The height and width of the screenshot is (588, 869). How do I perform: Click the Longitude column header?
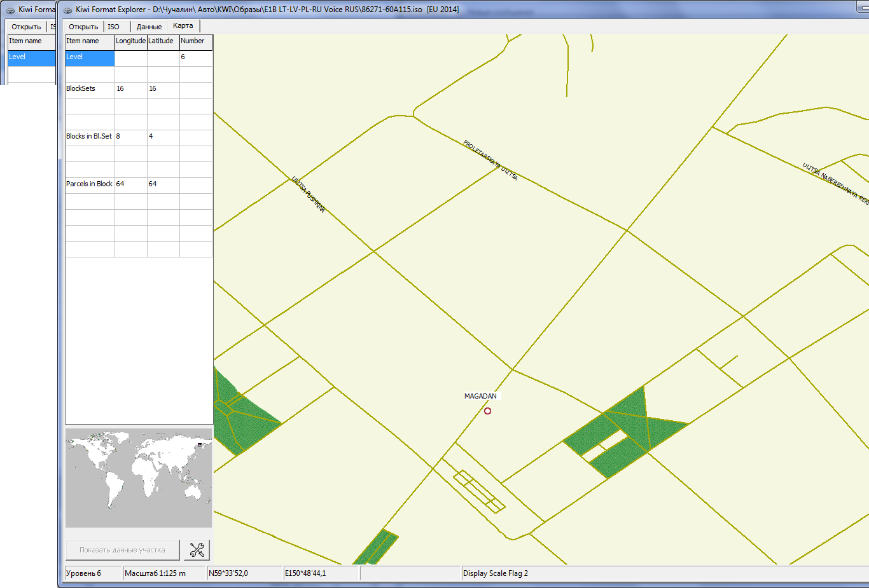pyautogui.click(x=130, y=41)
